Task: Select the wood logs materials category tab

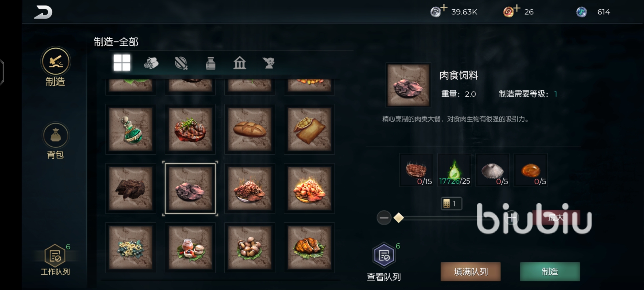Action: click(151, 63)
